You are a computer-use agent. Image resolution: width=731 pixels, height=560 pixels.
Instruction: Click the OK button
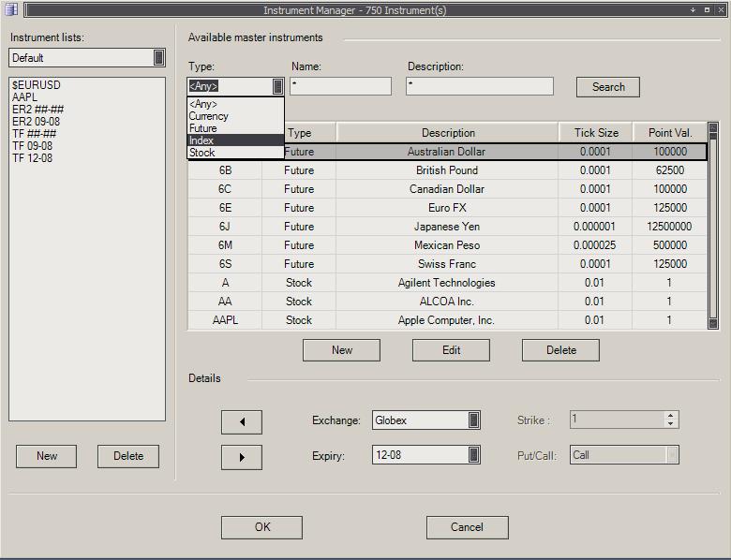262,527
